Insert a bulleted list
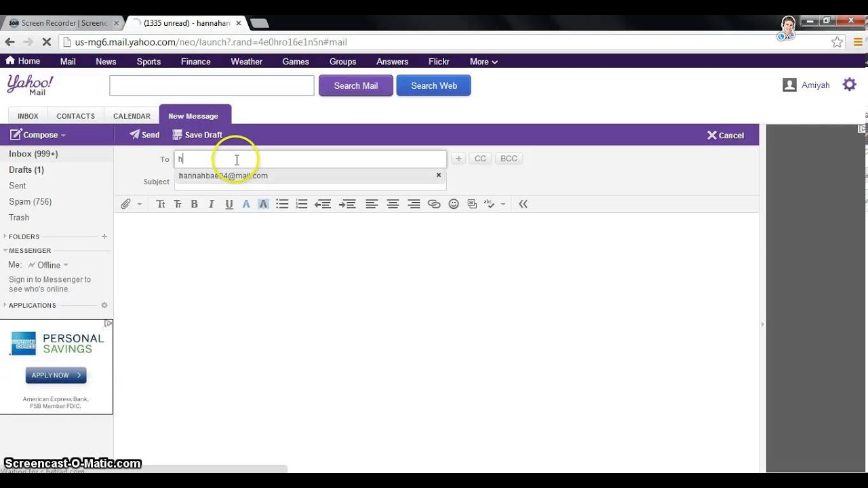868x488 pixels. point(282,204)
